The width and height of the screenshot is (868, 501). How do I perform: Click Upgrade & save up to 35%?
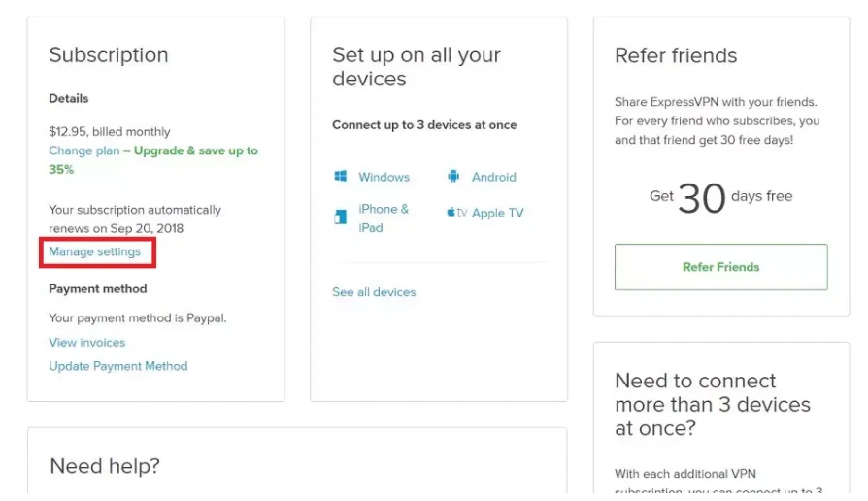tap(195, 151)
